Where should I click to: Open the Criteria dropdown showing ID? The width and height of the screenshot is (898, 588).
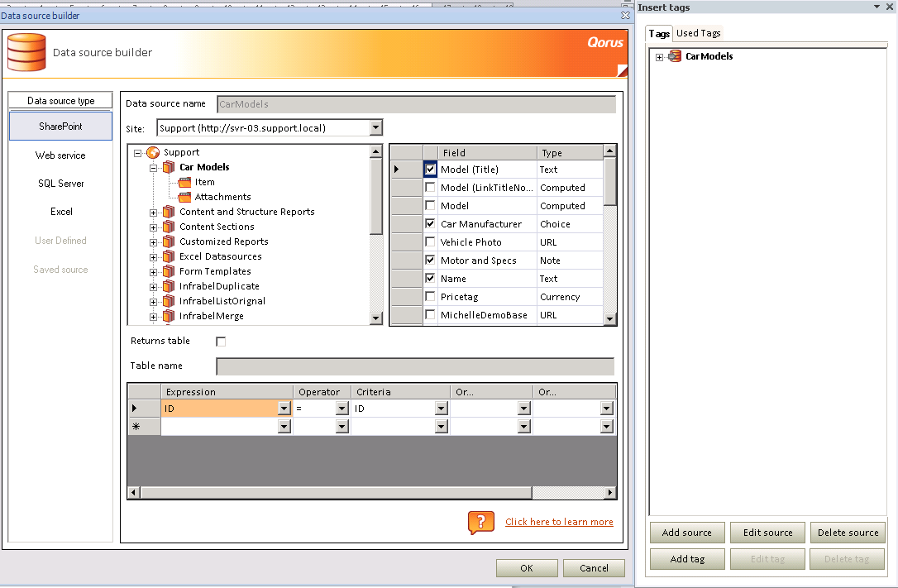(x=441, y=409)
